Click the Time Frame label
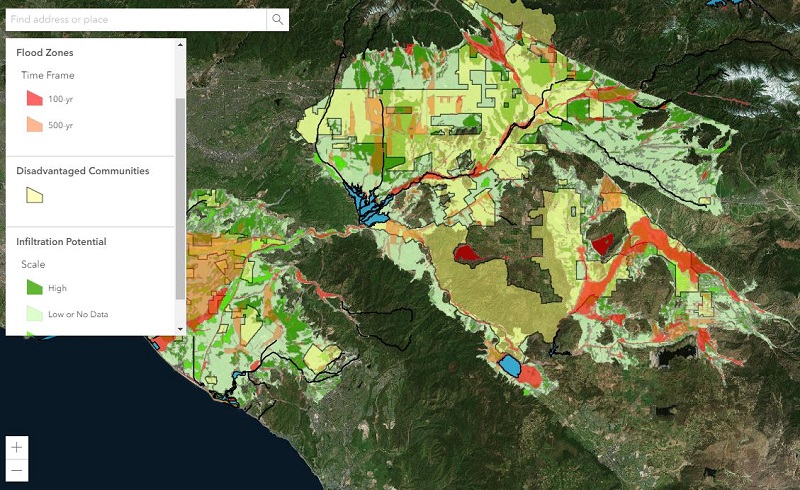Image resolution: width=800 pixels, height=490 pixels. [x=48, y=75]
